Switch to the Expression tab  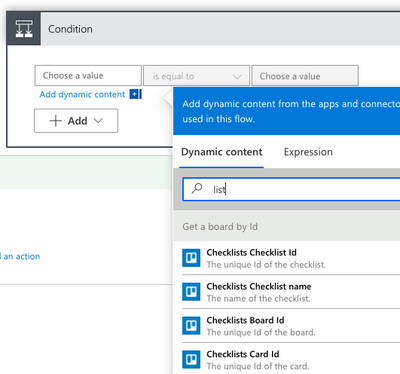click(308, 152)
